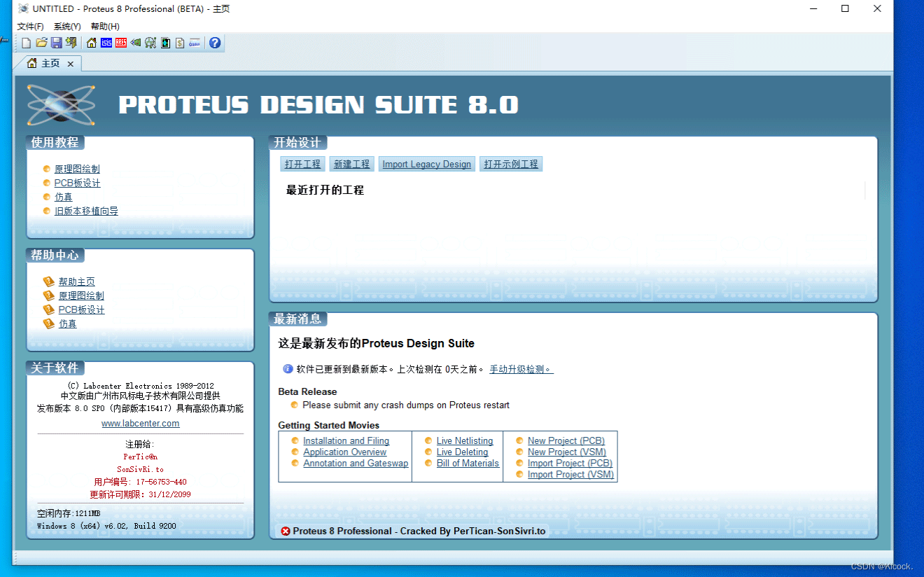Click the 打开工程 button
The height and width of the screenshot is (577, 924).
click(302, 164)
